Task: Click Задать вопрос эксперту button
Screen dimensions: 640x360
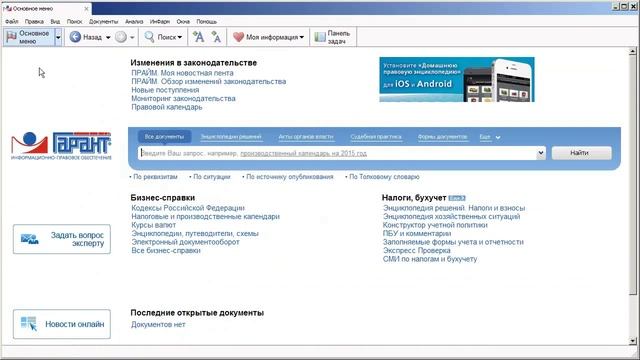Action: coord(62,239)
